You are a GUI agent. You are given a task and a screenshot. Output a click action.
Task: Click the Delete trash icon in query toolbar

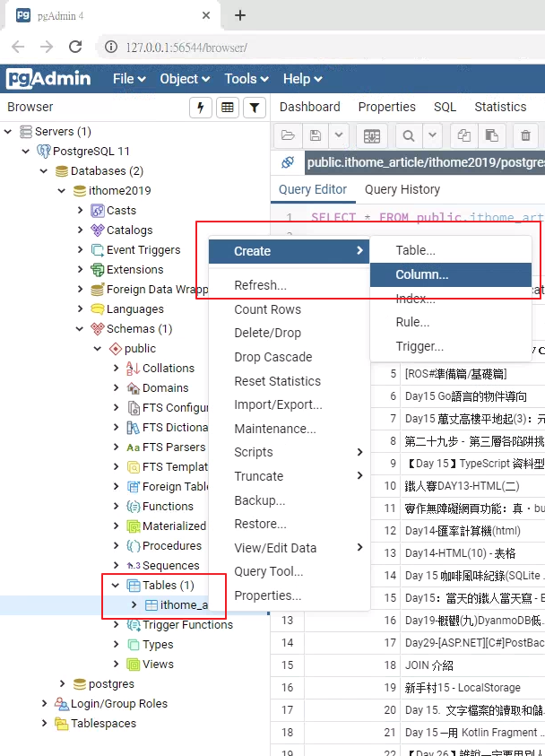[525, 135]
